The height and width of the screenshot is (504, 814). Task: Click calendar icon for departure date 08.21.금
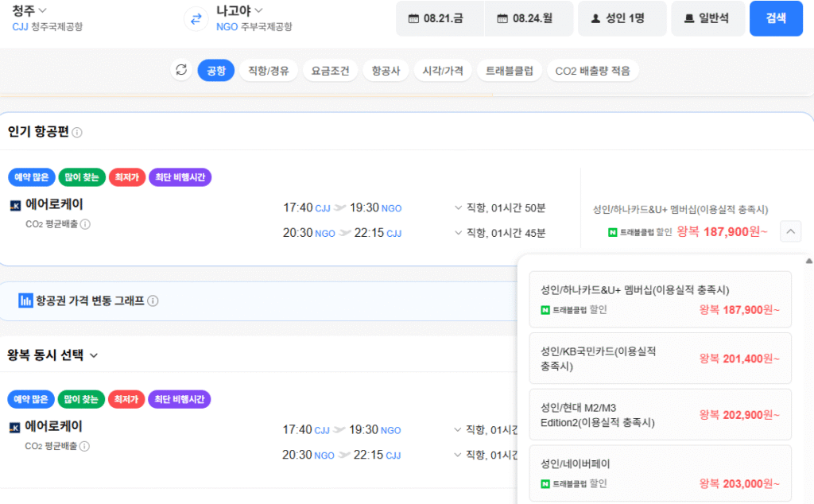[413, 19]
